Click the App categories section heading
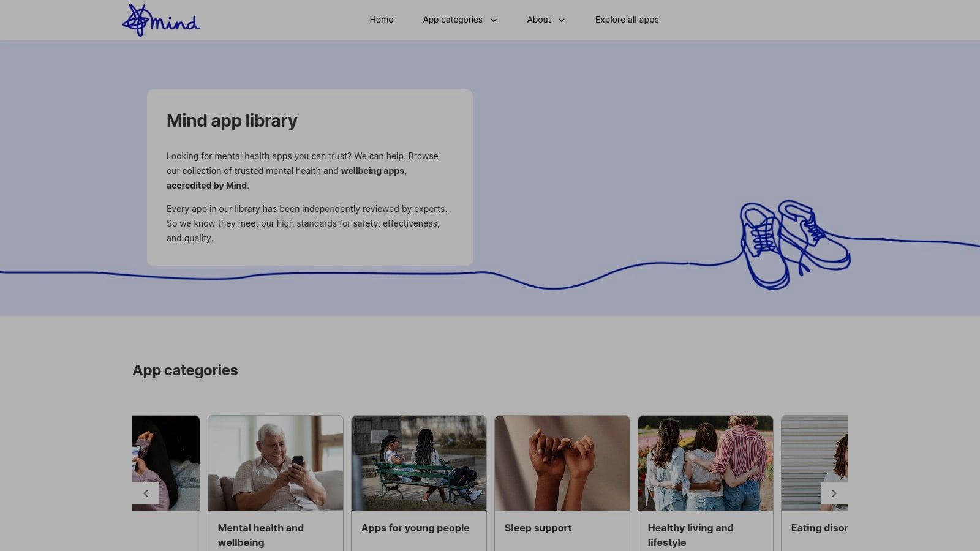The image size is (980, 551). (x=185, y=370)
